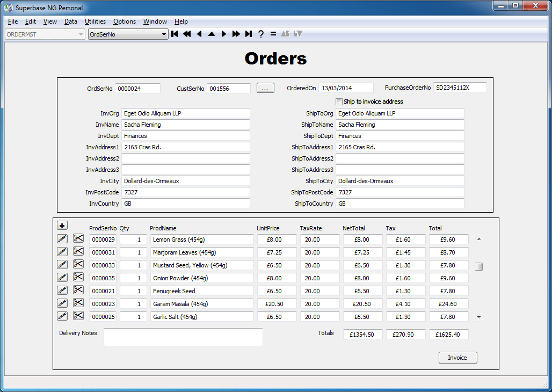
Task: Cut the Fenugreek Seed row using its scissors icon
Action: point(78,291)
